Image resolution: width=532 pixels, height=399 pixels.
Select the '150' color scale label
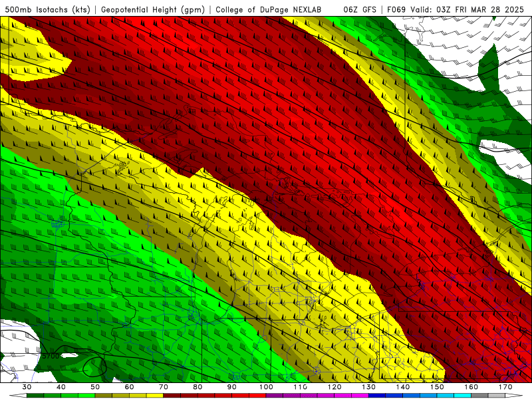(438, 387)
